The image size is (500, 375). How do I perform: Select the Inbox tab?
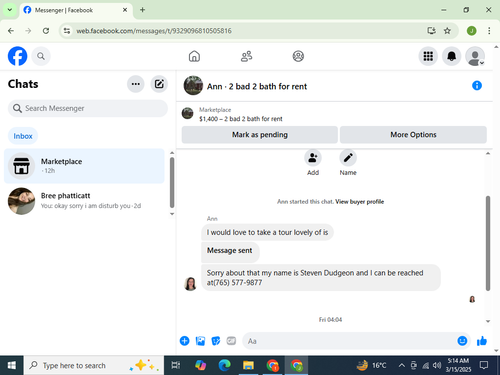coord(23,136)
